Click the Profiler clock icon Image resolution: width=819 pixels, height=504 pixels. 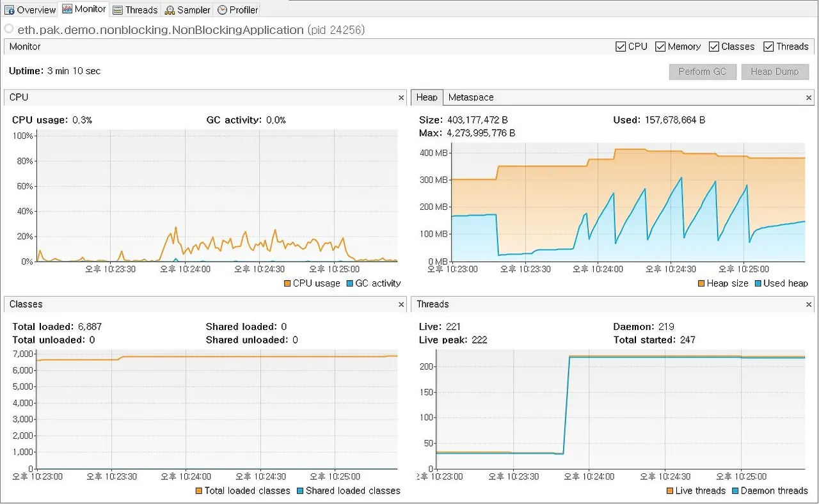[222, 10]
